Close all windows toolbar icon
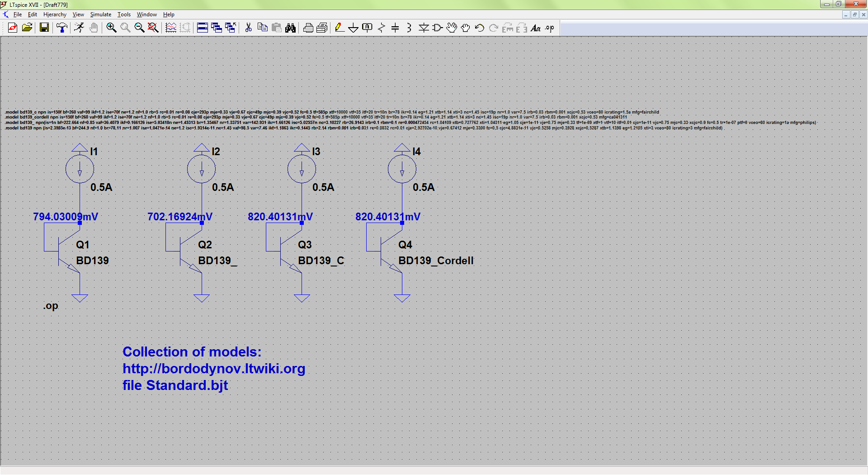The height and width of the screenshot is (475, 868). point(231,28)
